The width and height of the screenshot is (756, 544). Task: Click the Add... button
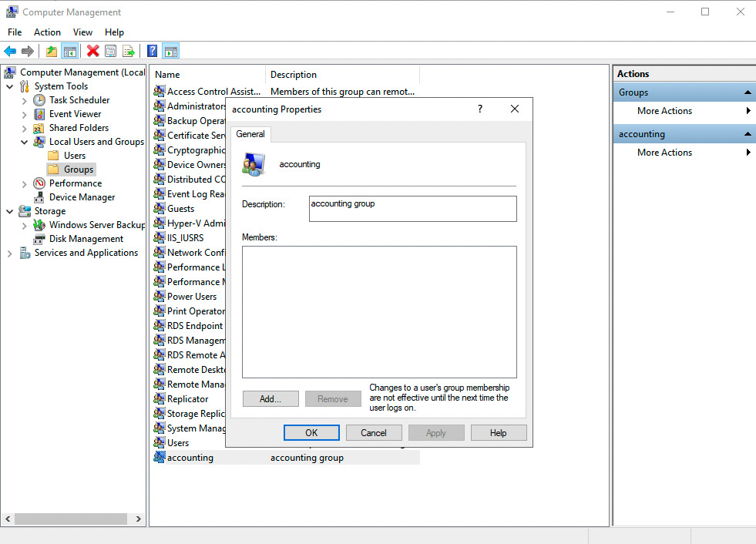coord(270,399)
